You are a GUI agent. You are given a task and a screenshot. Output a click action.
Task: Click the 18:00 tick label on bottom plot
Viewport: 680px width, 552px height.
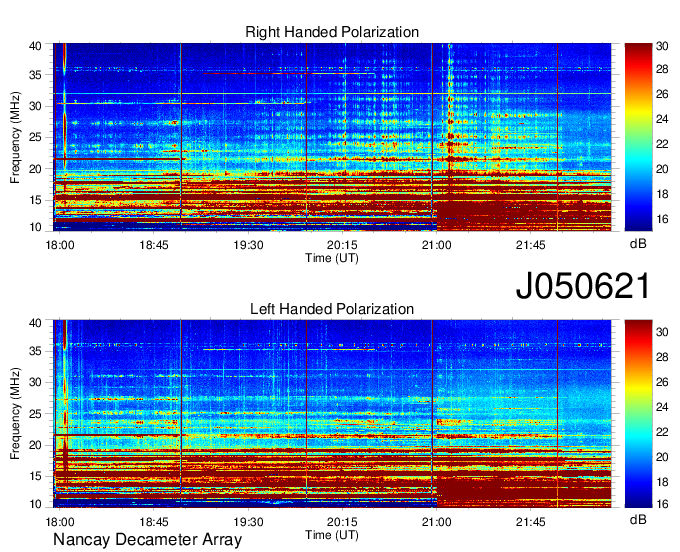coord(60,522)
